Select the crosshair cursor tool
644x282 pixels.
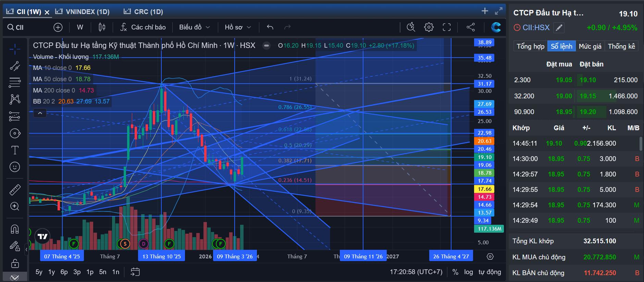(x=15, y=49)
